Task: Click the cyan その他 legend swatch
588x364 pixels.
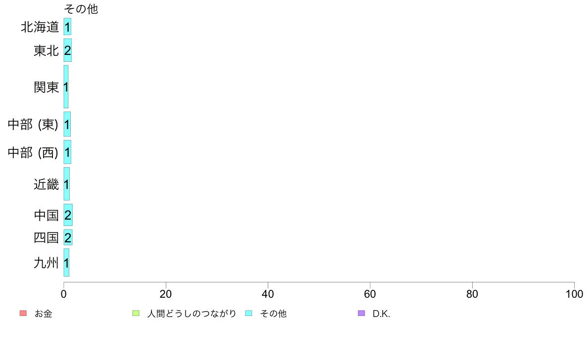Action: [248, 313]
